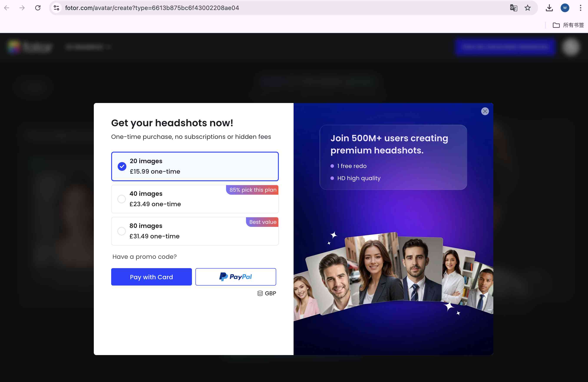This screenshot has width=588, height=382.
Task: Click the 1 free redo bullet text
Action: (x=352, y=166)
